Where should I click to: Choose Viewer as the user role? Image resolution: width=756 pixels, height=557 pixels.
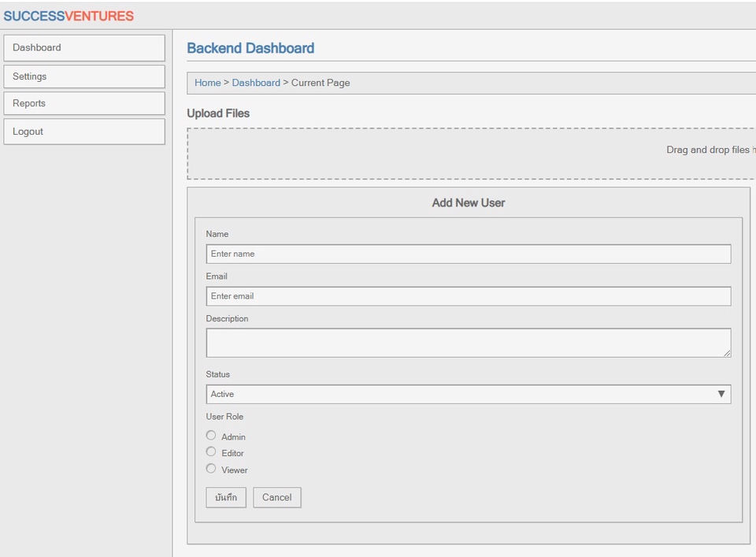211,468
